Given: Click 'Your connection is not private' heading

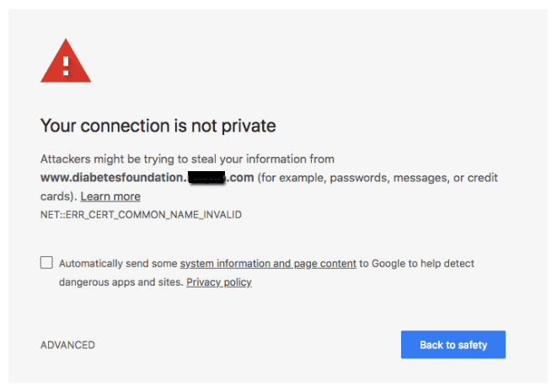Looking at the screenshot, I should point(158,126).
